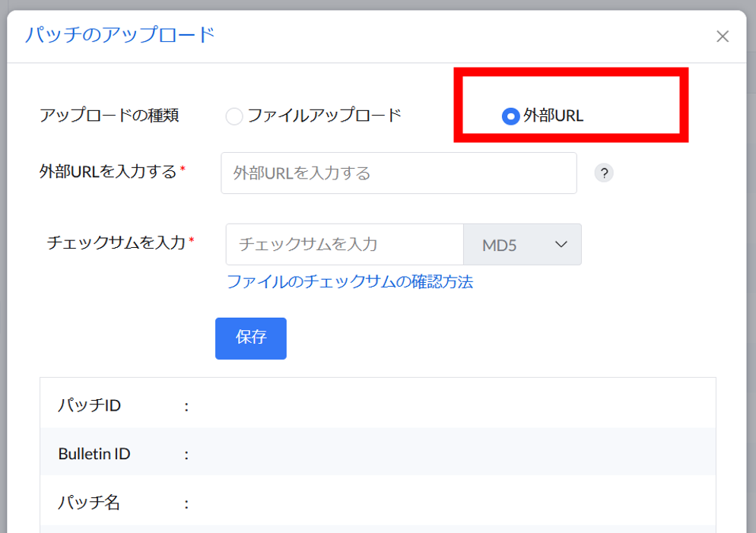Focus the チェックサムを入力 text field
Viewport: 756px width, 533px height.
pyautogui.click(x=345, y=244)
